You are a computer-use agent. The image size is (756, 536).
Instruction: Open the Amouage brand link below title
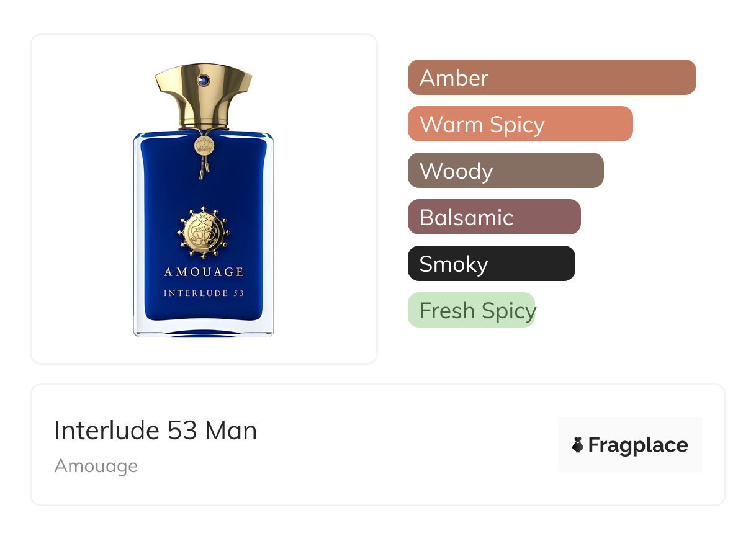(x=96, y=466)
